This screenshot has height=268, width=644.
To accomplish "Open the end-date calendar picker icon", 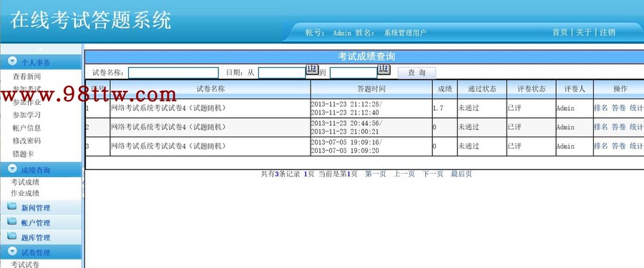I will (384, 69).
